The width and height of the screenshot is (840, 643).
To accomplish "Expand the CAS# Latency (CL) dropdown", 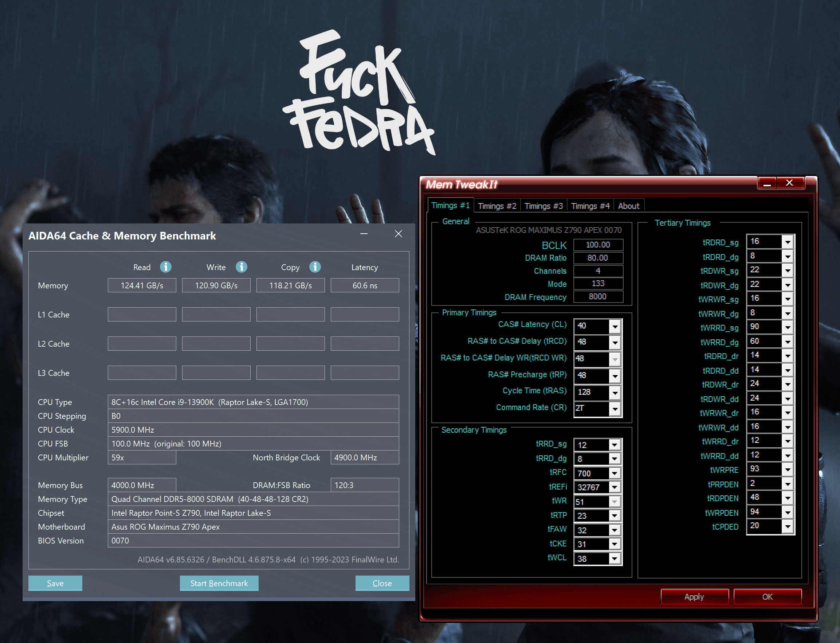I will pos(615,326).
